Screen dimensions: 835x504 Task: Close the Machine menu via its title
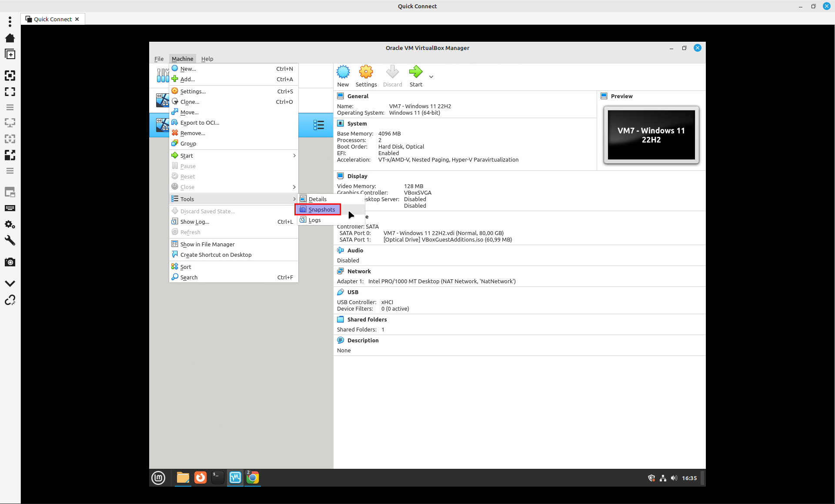tap(182, 59)
